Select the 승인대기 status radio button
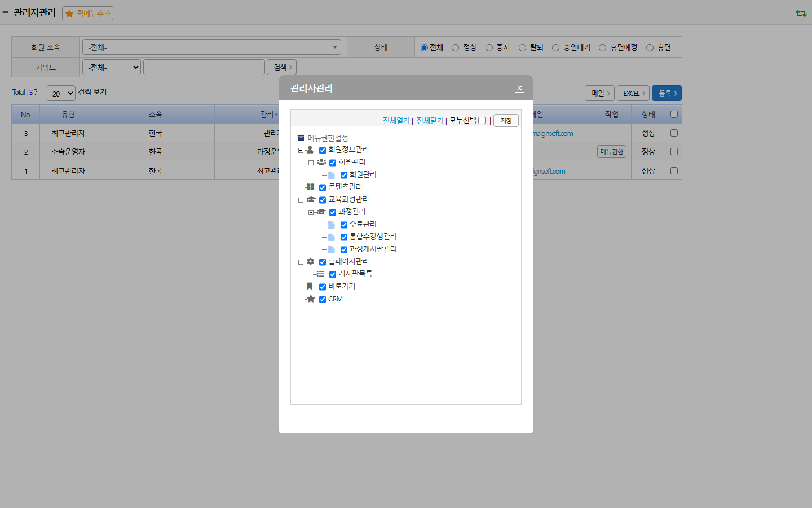The height and width of the screenshot is (508, 812). (555, 47)
